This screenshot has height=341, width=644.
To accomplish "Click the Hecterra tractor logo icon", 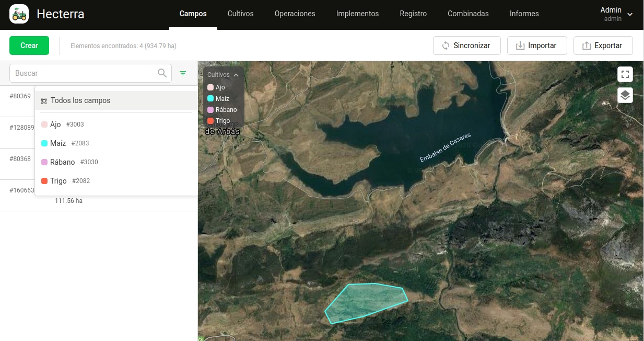I will point(19,14).
